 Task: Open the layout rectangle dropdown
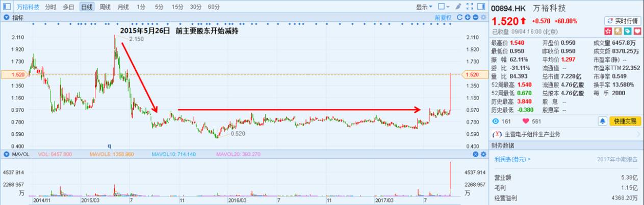(x=444, y=7)
